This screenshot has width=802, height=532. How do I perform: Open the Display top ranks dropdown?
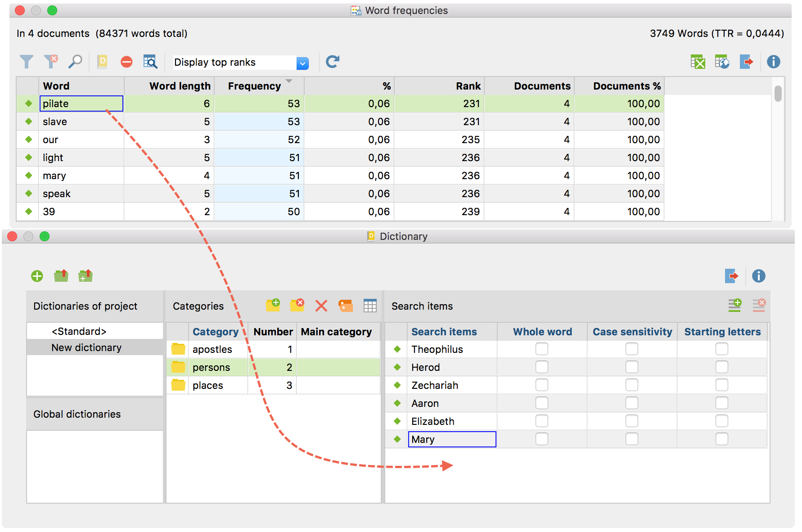[x=302, y=63]
